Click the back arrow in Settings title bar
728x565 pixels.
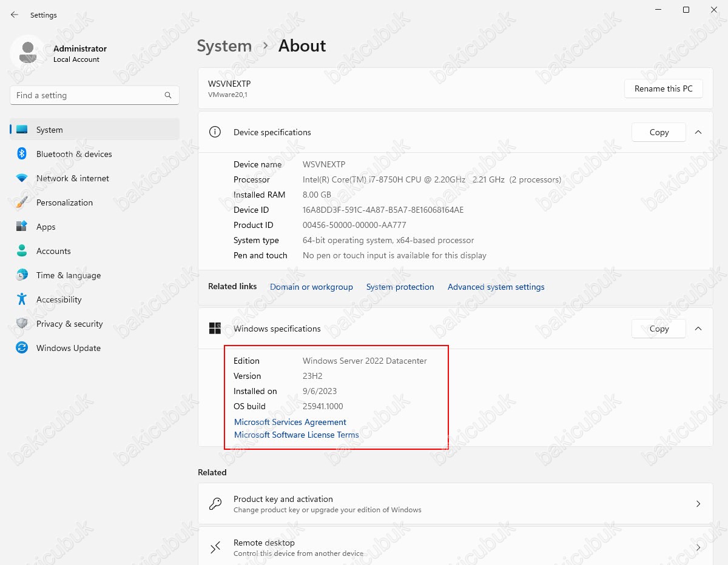click(15, 15)
